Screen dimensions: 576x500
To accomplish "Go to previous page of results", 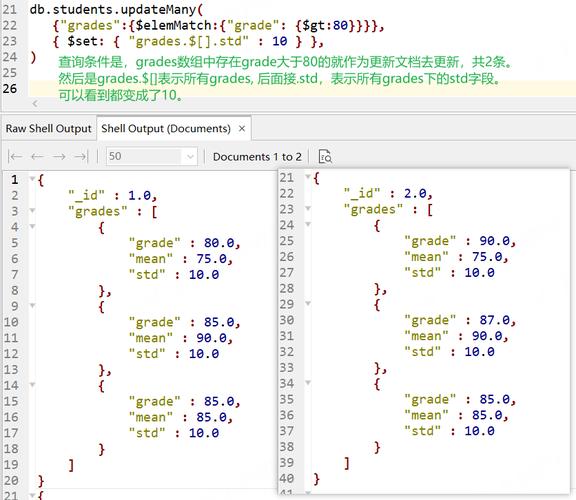I will pyautogui.click(x=37, y=157).
